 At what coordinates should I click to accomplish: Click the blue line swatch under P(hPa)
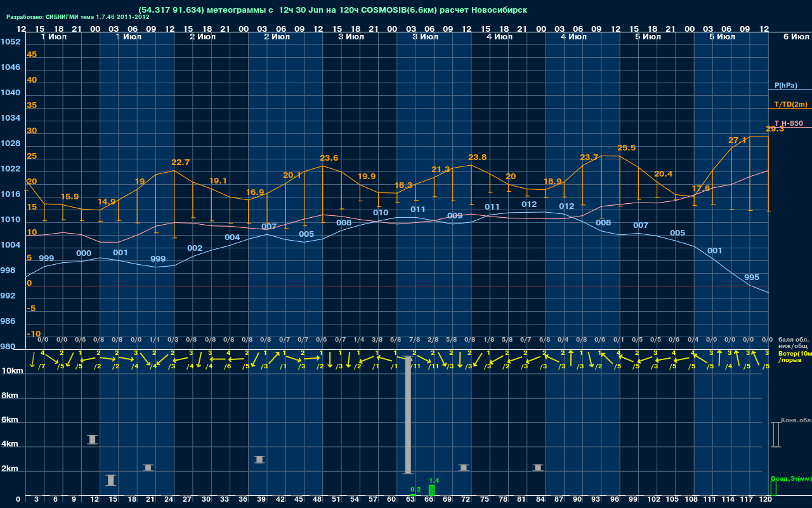point(790,90)
